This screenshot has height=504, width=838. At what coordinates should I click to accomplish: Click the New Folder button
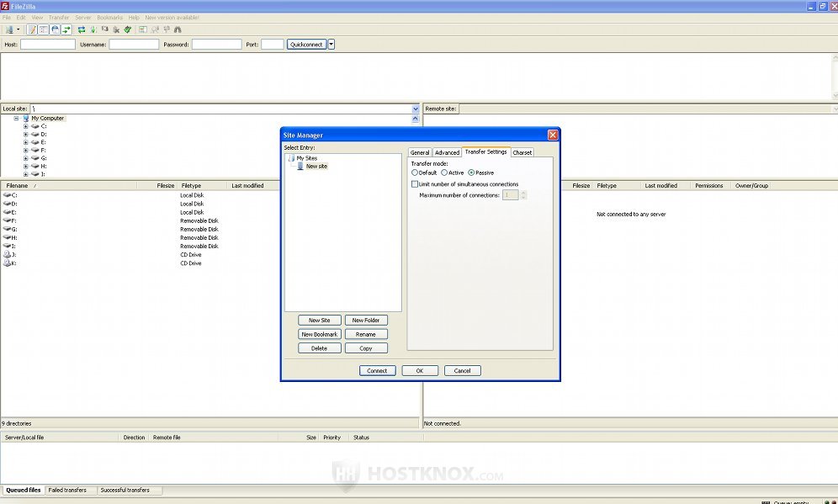[x=366, y=320]
